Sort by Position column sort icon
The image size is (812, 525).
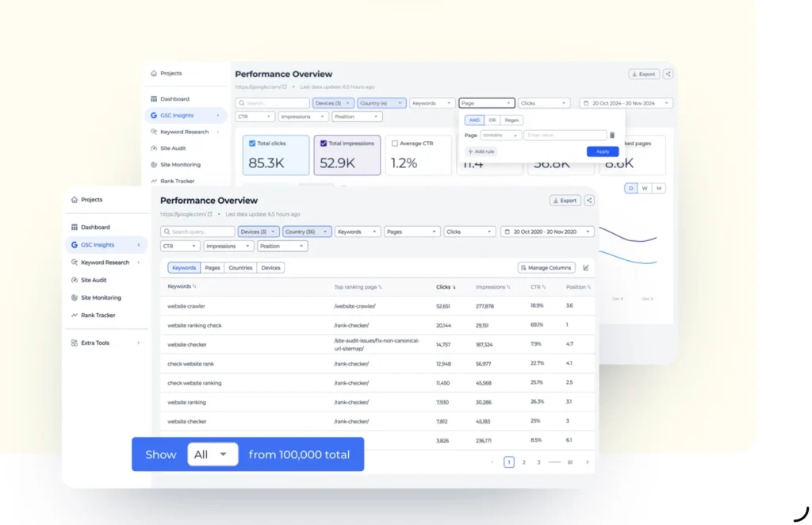(589, 287)
